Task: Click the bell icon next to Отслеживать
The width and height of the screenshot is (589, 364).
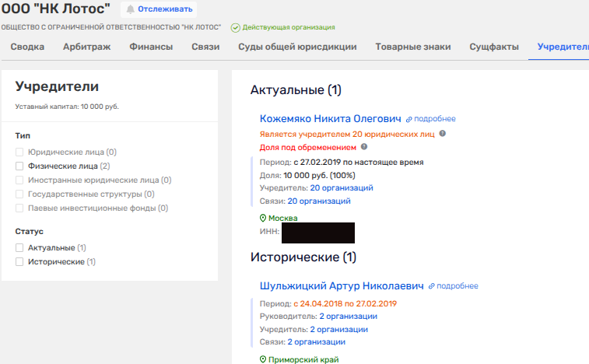Action: pyautogui.click(x=130, y=9)
